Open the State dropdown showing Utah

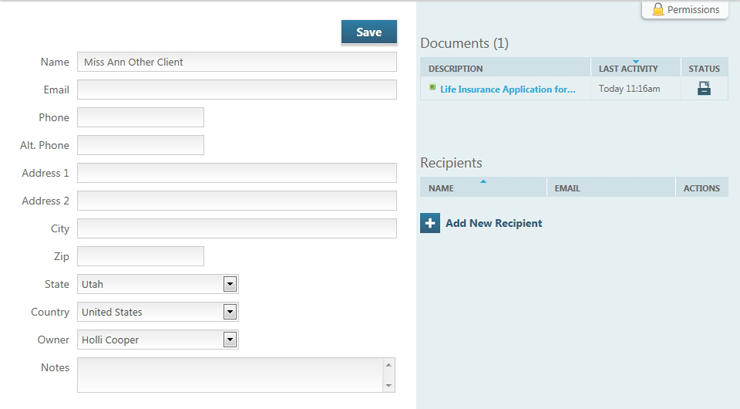point(230,284)
